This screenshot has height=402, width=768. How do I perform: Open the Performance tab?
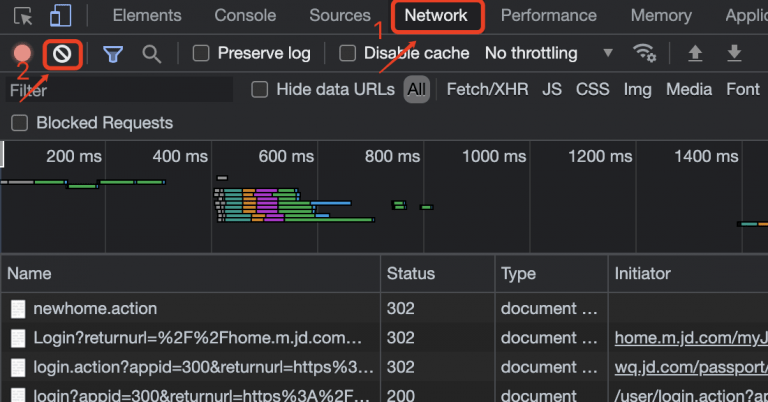point(548,16)
